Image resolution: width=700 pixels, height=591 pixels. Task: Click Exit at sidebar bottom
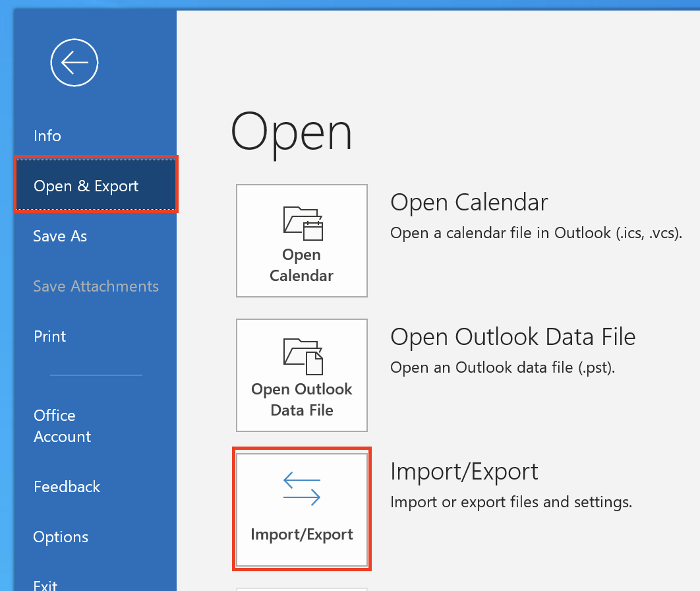[45, 585]
